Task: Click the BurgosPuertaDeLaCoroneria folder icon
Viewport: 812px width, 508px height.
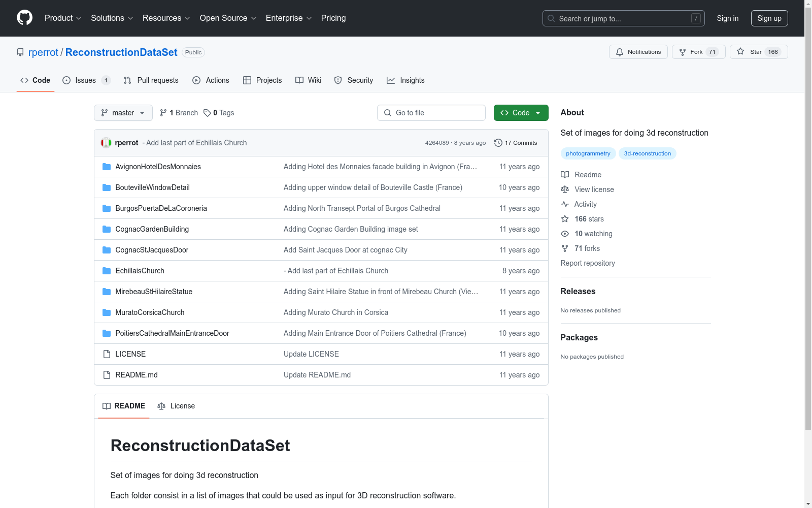Action: [107, 208]
